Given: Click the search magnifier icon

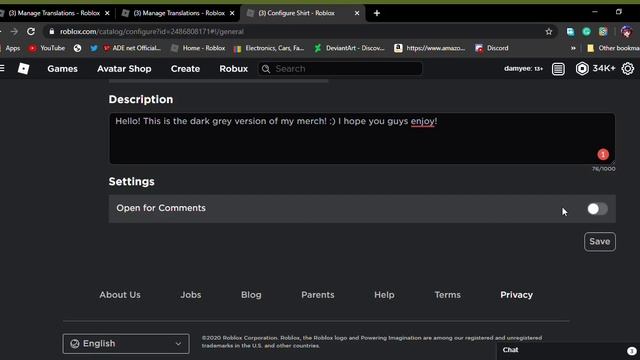Looking at the screenshot, I should pyautogui.click(x=266, y=69).
